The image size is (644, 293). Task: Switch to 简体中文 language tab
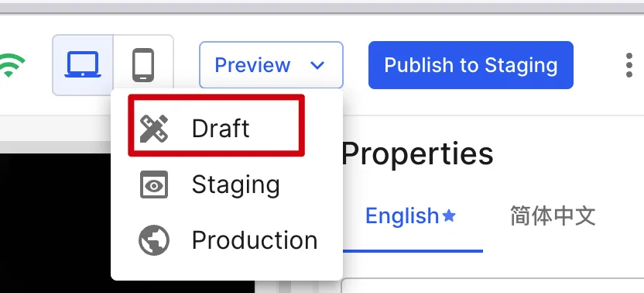point(553,216)
